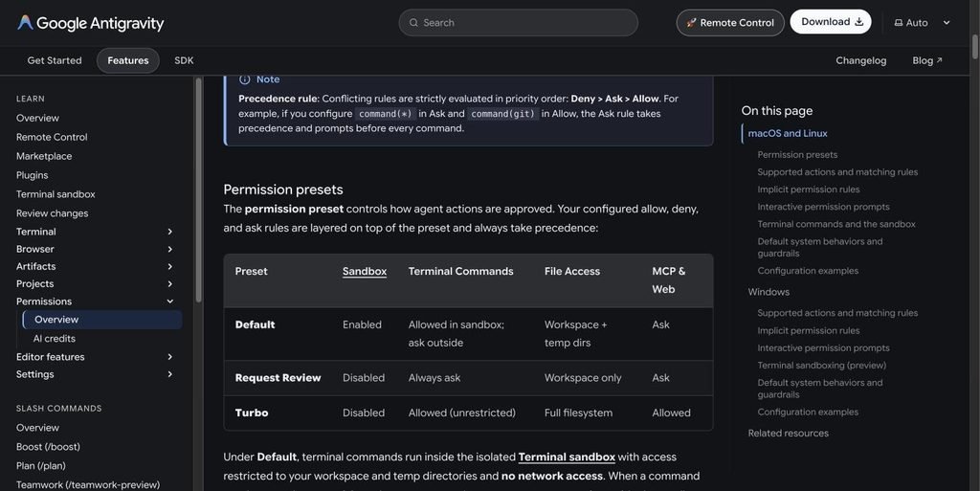The height and width of the screenshot is (491, 980).
Task: Open Boost (/boost) page
Action: [x=48, y=447]
